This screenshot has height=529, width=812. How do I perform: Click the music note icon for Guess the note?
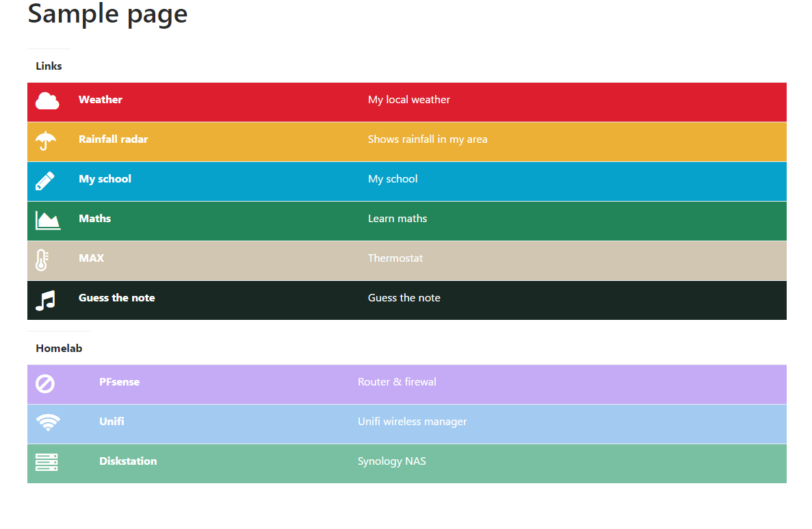tap(45, 300)
